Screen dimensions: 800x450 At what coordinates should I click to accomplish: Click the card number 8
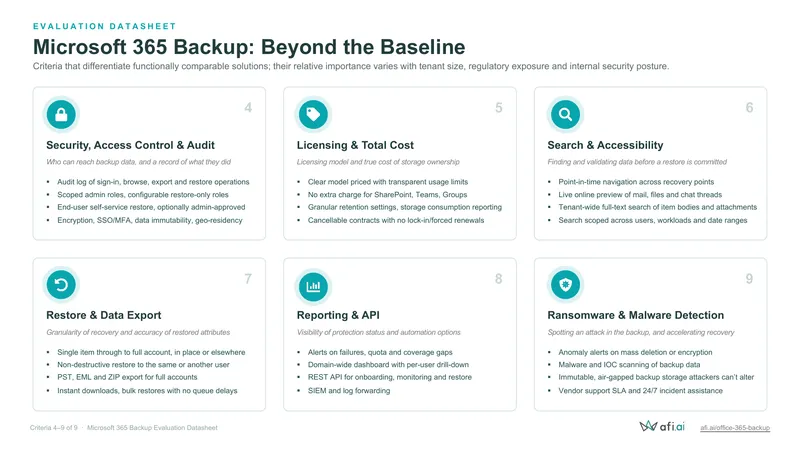(x=498, y=279)
